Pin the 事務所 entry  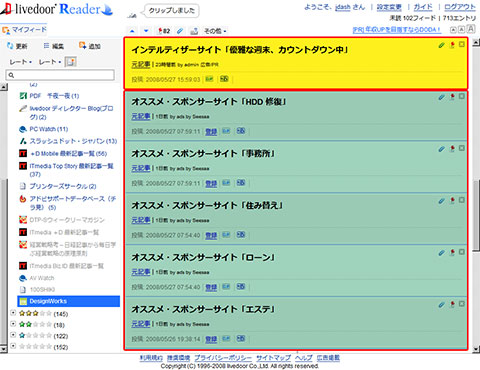pyautogui.click(x=452, y=149)
